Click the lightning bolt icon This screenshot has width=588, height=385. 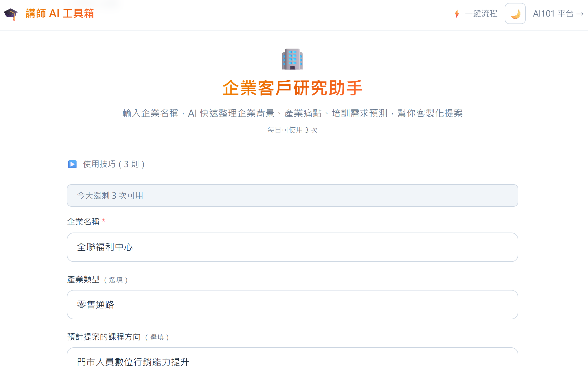[x=457, y=14]
